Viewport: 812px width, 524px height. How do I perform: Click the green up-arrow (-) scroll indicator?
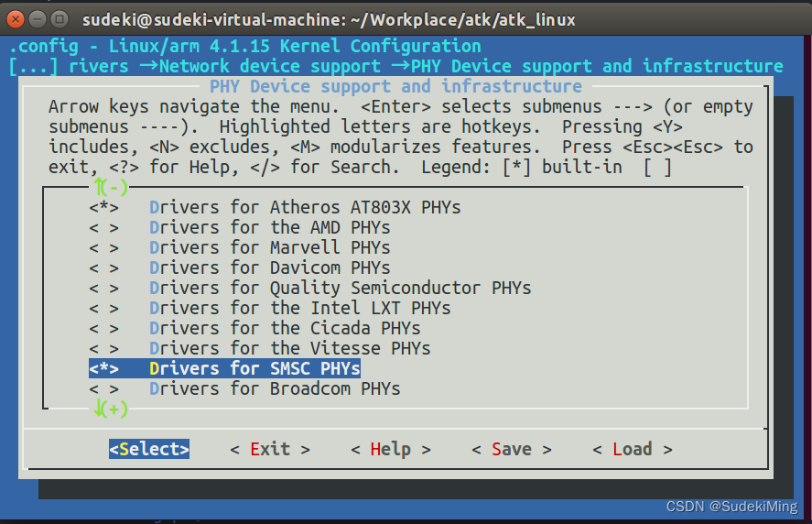coord(110,187)
